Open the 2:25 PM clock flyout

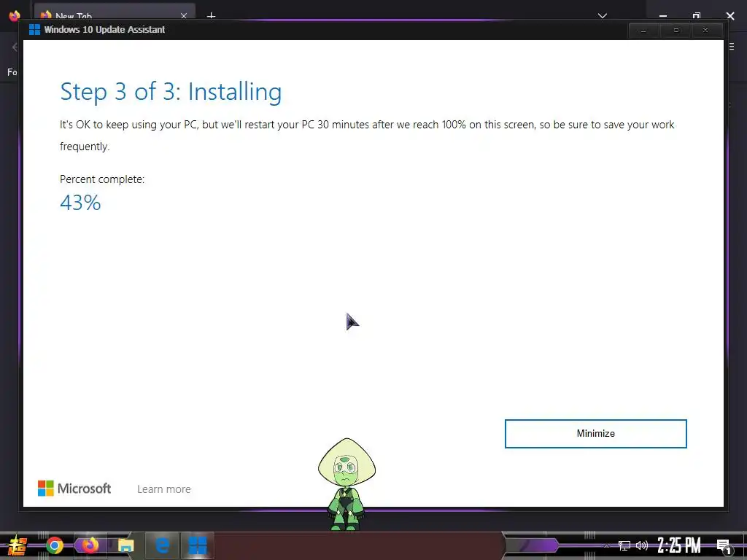pos(679,545)
